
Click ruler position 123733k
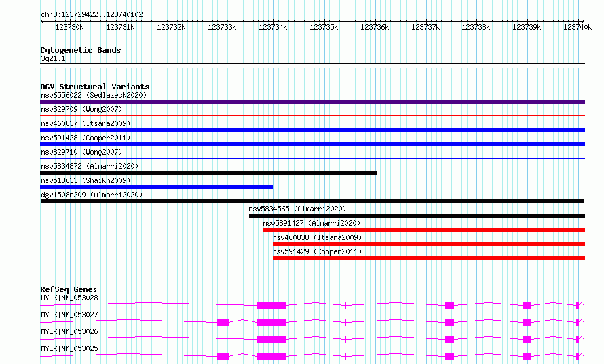(222, 27)
